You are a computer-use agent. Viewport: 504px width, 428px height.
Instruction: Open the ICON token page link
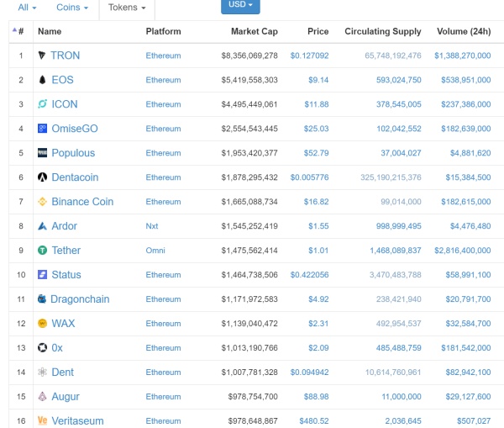[x=65, y=104]
